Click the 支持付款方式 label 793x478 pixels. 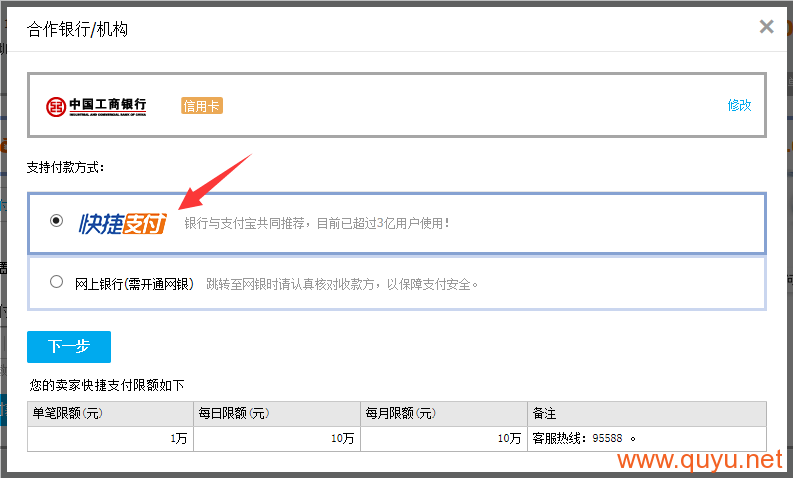click(65, 167)
